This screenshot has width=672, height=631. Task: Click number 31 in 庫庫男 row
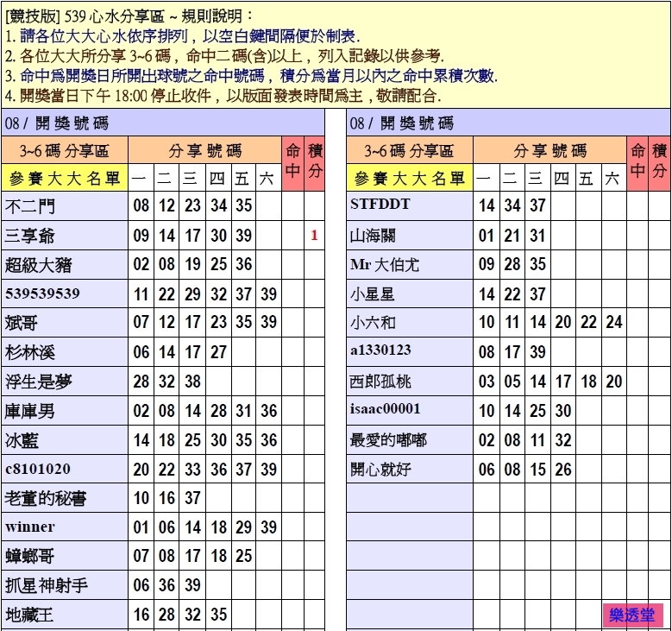pos(243,411)
